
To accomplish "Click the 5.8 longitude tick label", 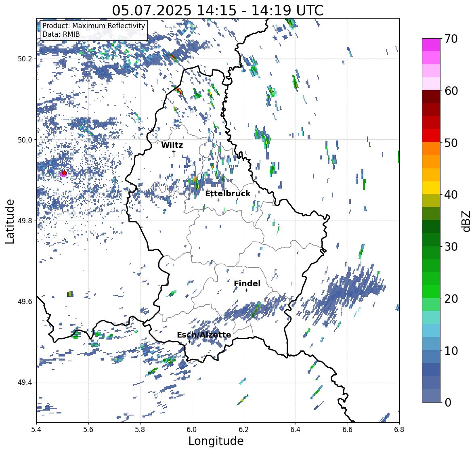I will [140, 429].
